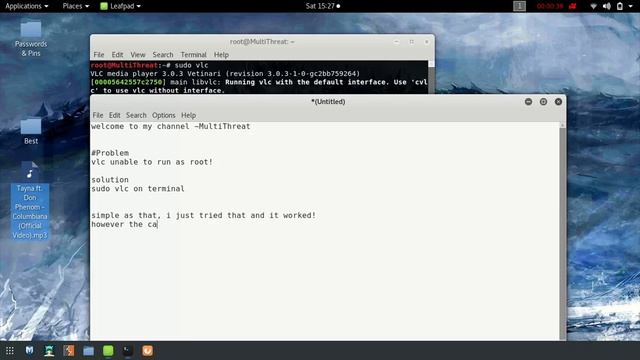Expand the Places dropdown in the top bar
640x360 pixels.
point(76,6)
